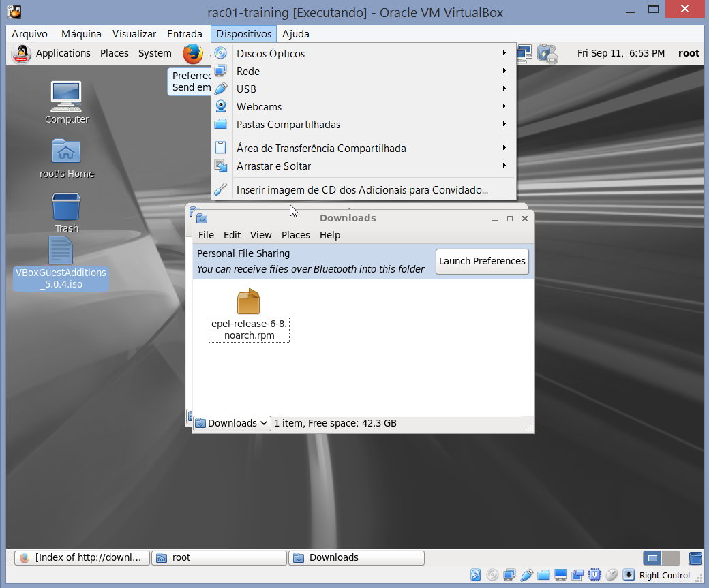Click the webcam icon in Dispositivos menu
The width and height of the screenshot is (709, 588).
pyautogui.click(x=221, y=106)
